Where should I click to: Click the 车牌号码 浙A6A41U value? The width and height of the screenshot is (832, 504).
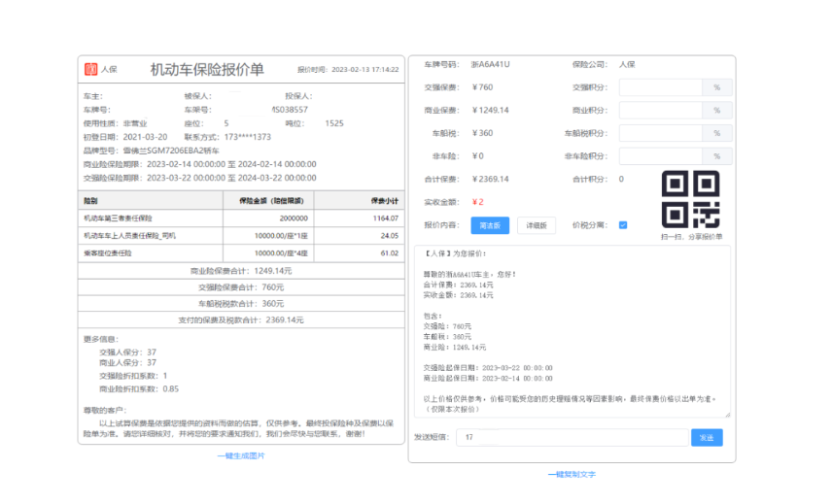(490, 64)
